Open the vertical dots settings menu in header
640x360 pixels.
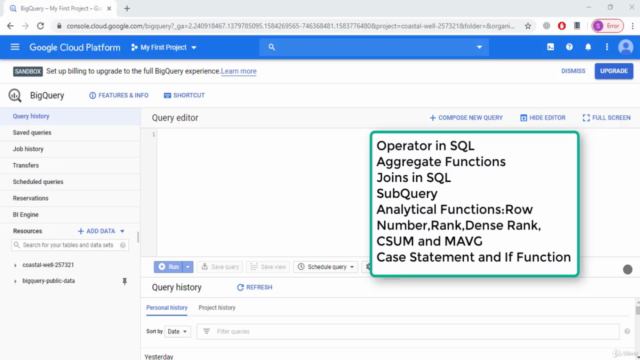[x=607, y=47]
